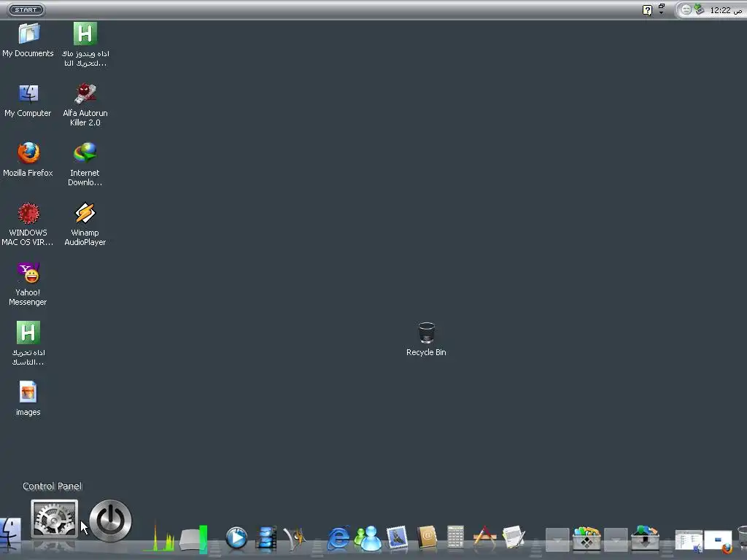Viewport: 747px width, 560px height.
Task: Launch blue play button media player in dock
Action: click(236, 538)
